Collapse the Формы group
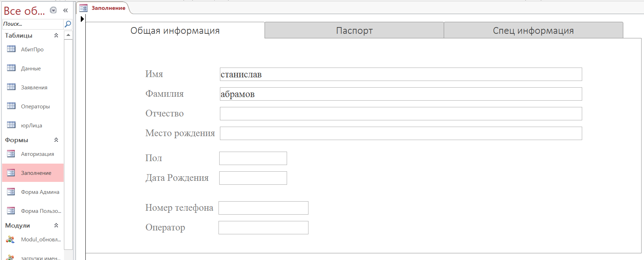The height and width of the screenshot is (260, 644). [x=56, y=140]
